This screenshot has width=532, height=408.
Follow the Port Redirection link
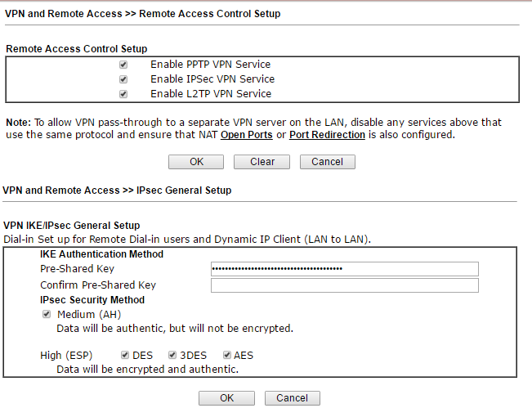(327, 135)
